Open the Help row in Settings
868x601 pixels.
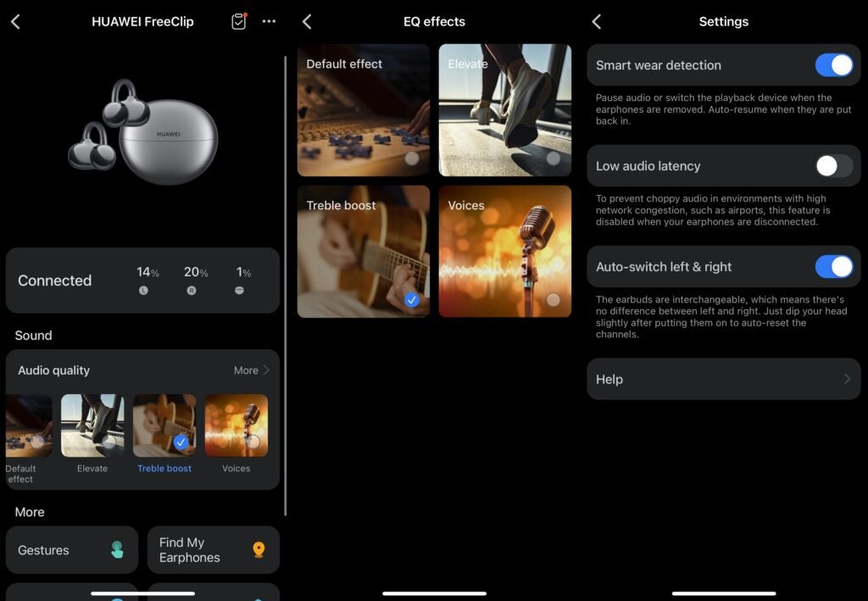tap(724, 379)
